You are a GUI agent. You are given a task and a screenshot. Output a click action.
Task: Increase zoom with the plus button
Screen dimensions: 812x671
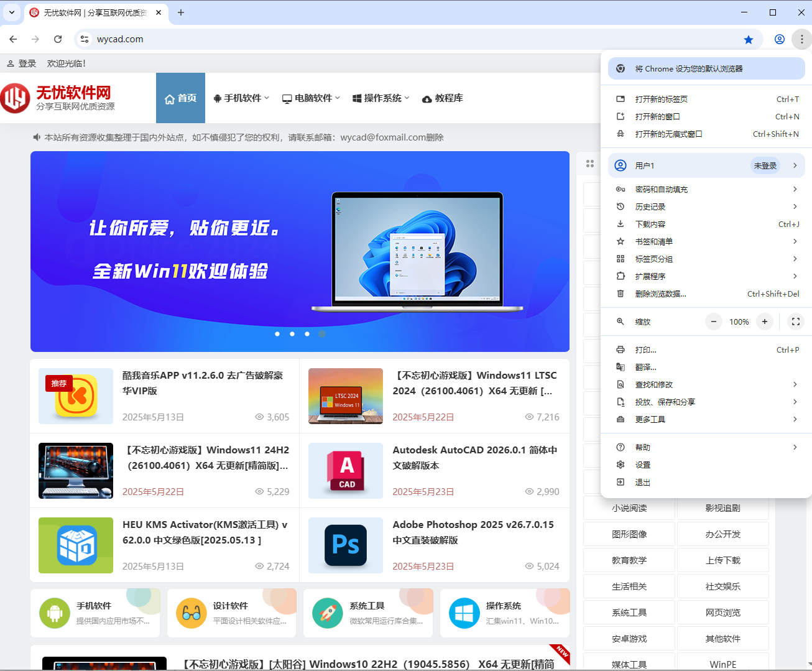click(x=764, y=322)
